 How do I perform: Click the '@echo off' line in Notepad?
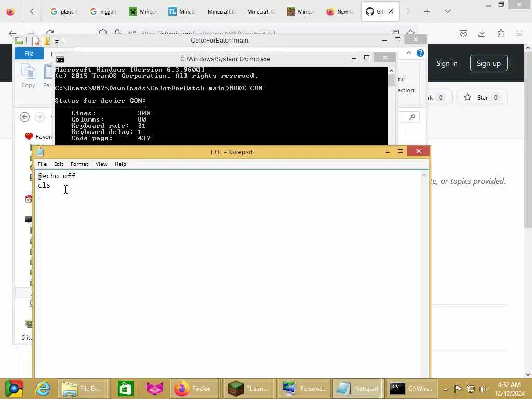(x=56, y=176)
